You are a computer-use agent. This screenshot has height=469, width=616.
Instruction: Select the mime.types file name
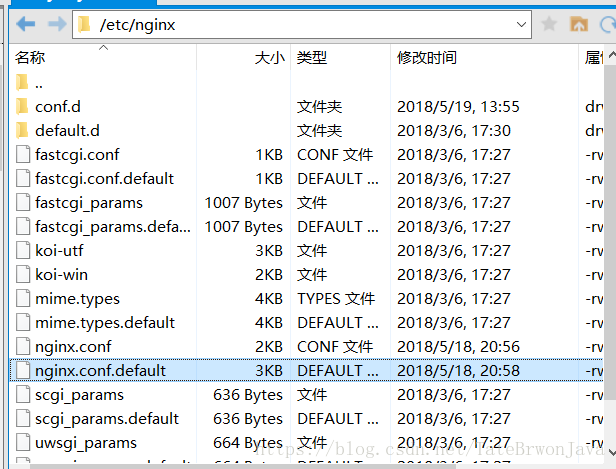(x=77, y=299)
